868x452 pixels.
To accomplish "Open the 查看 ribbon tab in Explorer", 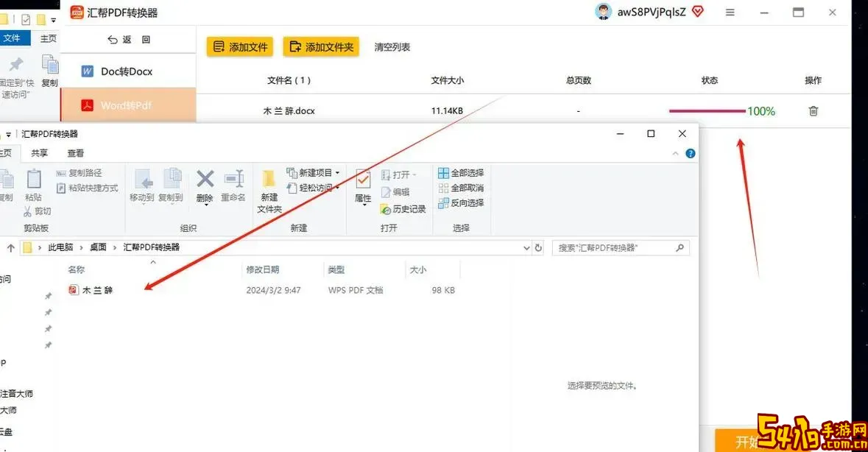I will click(75, 153).
